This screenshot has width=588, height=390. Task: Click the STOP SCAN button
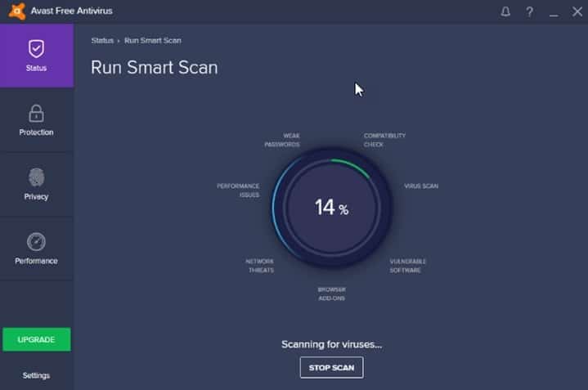tap(331, 367)
